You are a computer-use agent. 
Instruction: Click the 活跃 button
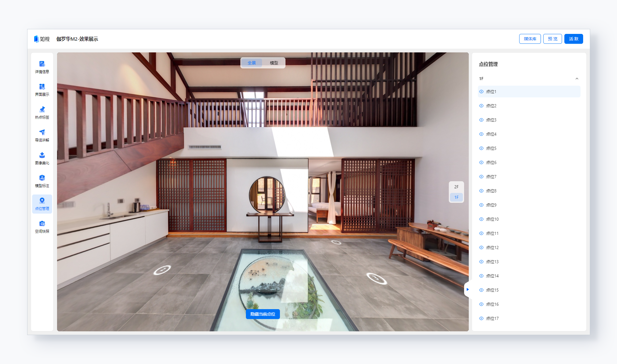(x=574, y=39)
